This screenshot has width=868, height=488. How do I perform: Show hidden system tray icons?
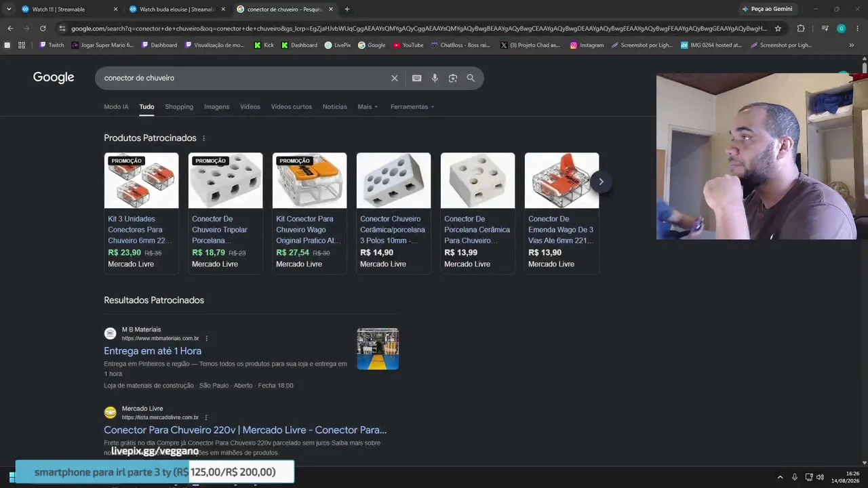780,477
